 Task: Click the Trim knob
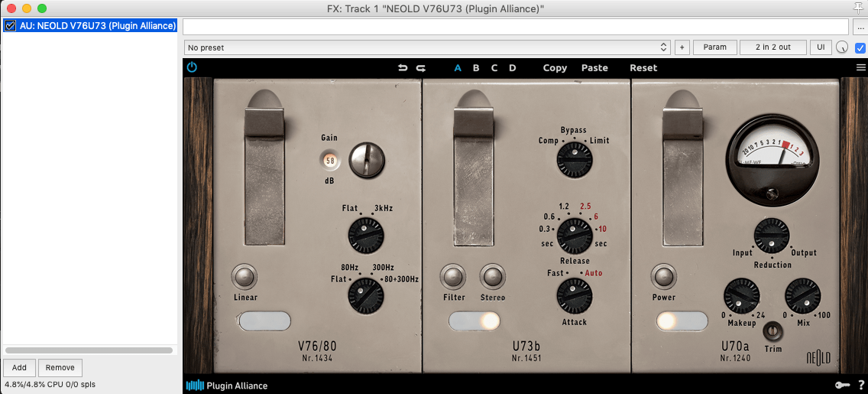coord(772,332)
